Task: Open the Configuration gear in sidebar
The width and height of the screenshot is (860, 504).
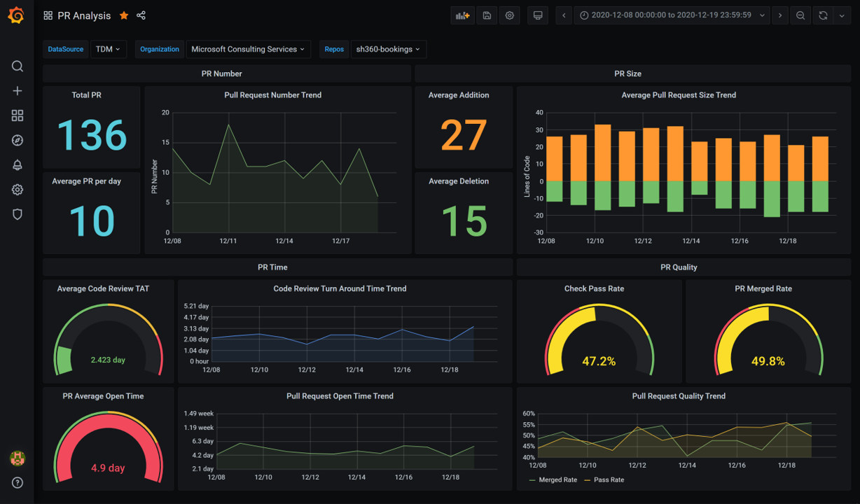Action: (x=18, y=190)
